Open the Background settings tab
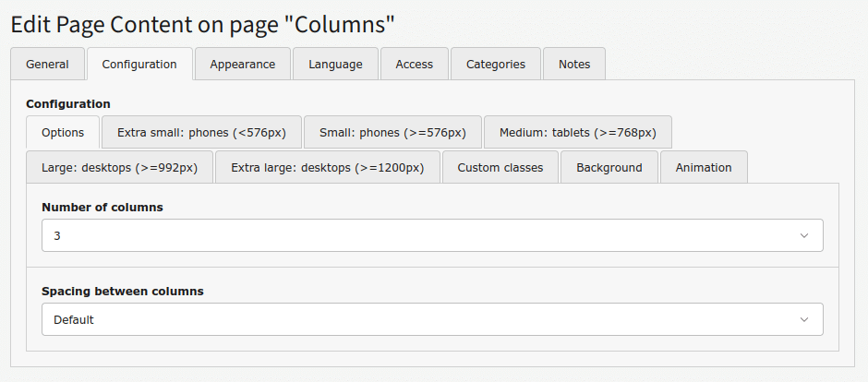Image resolution: width=868 pixels, height=382 pixels. pyautogui.click(x=609, y=167)
